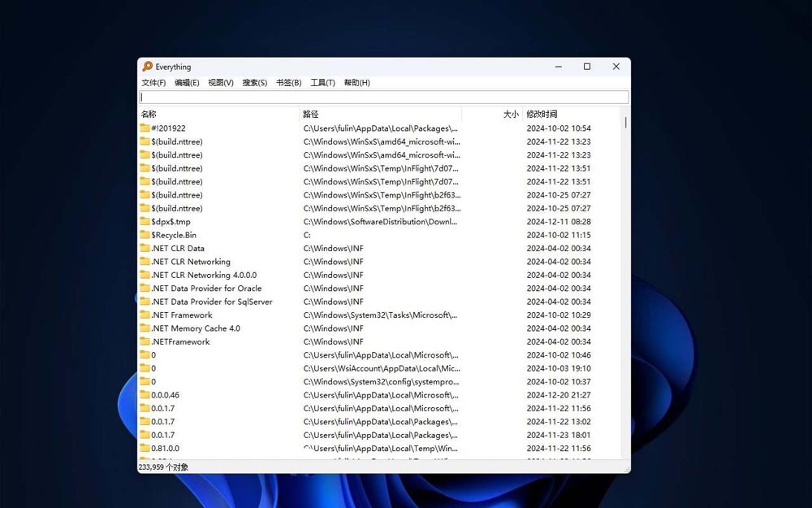This screenshot has height=508, width=812.
Task: Click the C: path of $Recycle.Bin
Action: point(307,235)
